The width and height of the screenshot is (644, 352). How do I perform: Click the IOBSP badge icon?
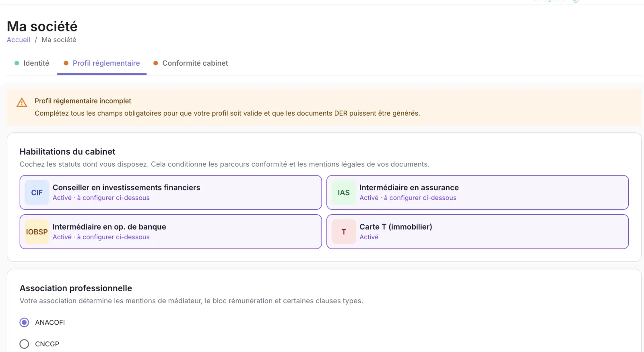(37, 232)
